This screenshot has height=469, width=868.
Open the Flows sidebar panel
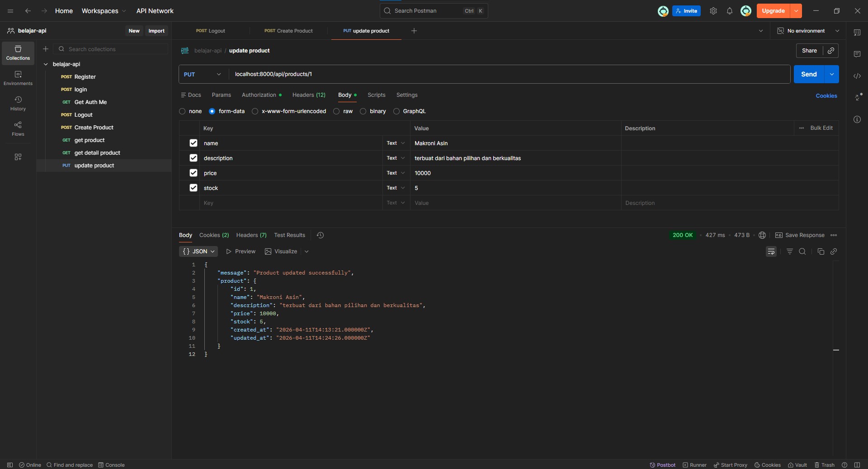(18, 128)
